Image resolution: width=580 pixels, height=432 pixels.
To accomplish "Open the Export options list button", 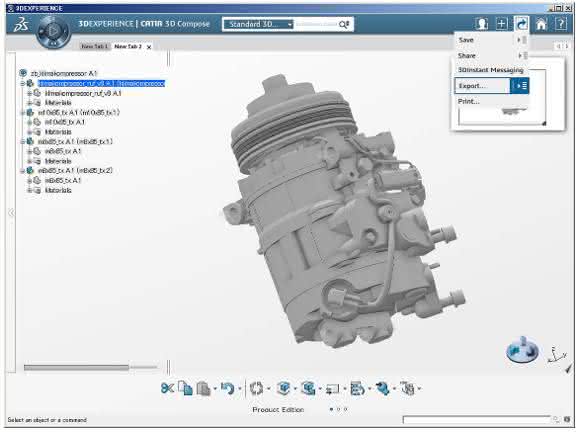I will pyautogui.click(x=520, y=85).
